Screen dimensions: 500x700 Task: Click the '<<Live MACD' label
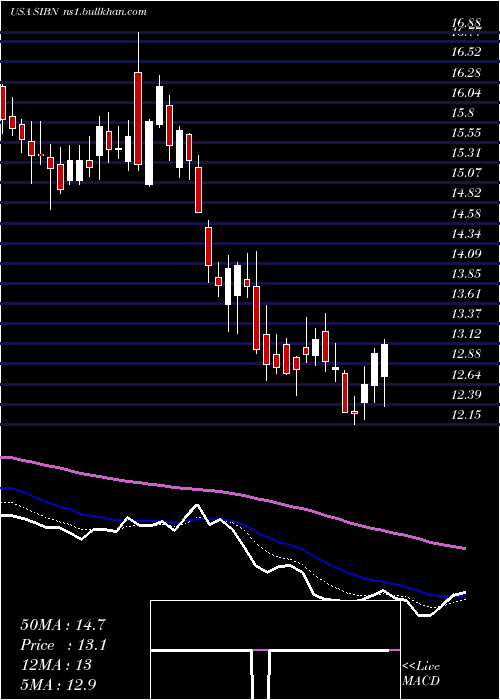pos(421,673)
